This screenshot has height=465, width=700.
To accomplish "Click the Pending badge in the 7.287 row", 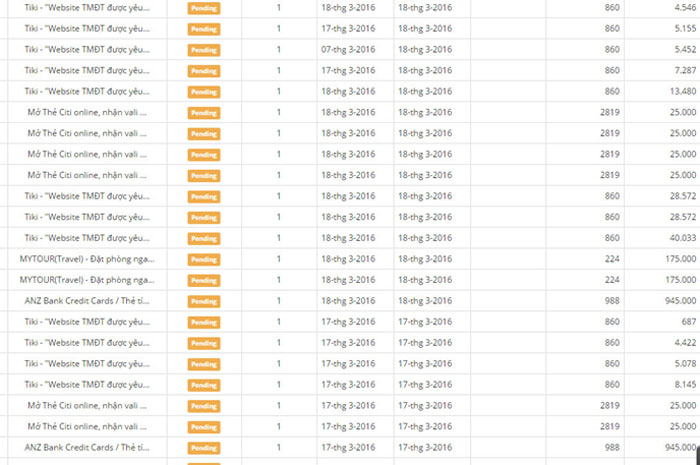I will pos(203,70).
